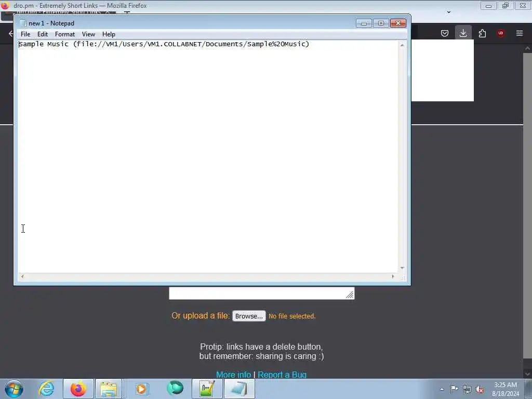
Task: Switch to Notepad on the taskbar
Action: click(x=239, y=389)
